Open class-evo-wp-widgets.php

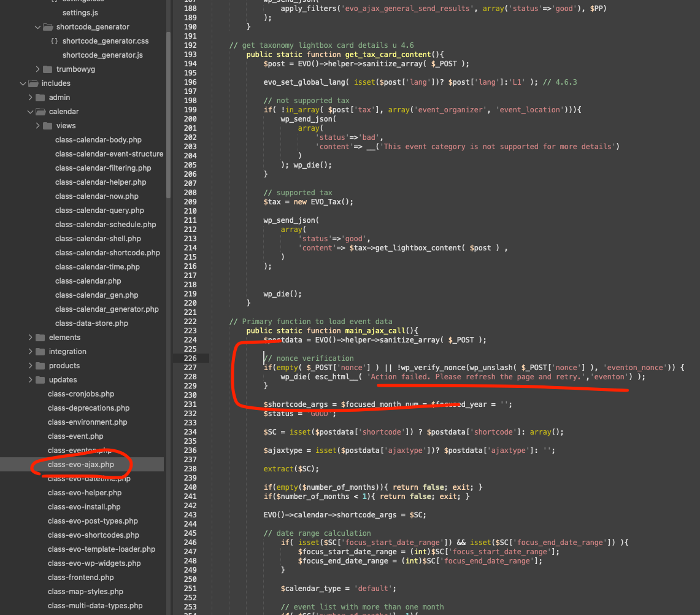coord(94,563)
